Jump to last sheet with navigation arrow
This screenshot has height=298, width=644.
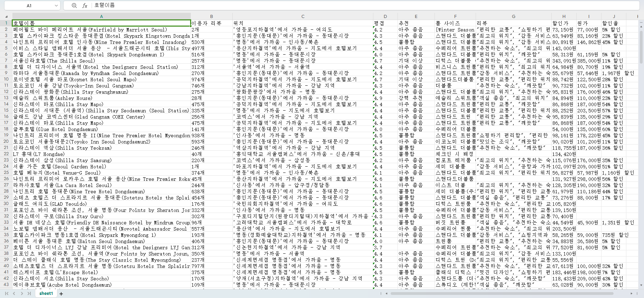pos(29,294)
